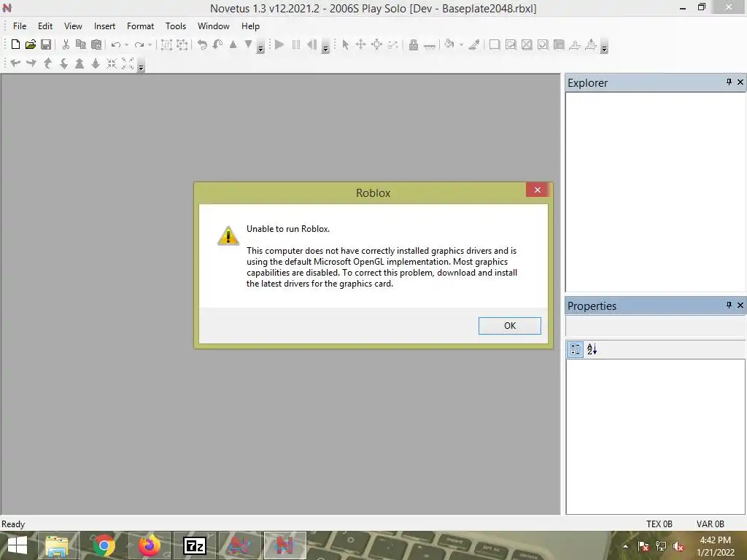Open the Window menu
Image resolution: width=747 pixels, height=560 pixels.
[214, 26]
